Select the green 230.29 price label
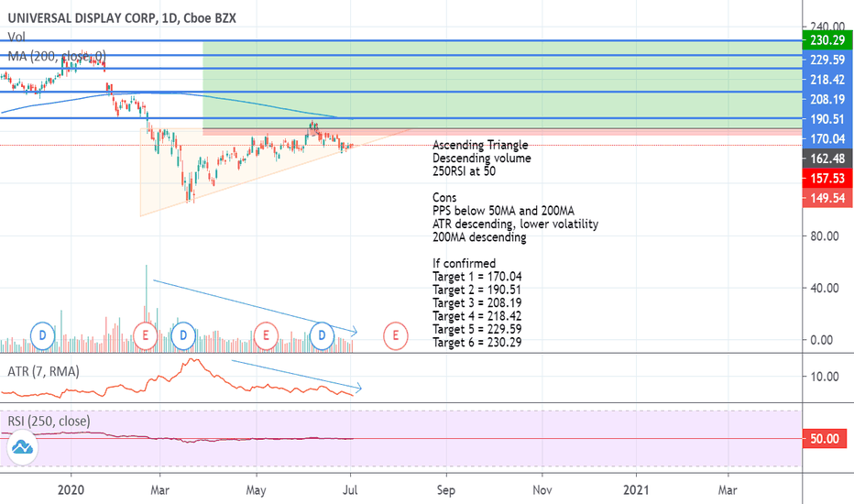The image size is (854, 504). click(827, 40)
